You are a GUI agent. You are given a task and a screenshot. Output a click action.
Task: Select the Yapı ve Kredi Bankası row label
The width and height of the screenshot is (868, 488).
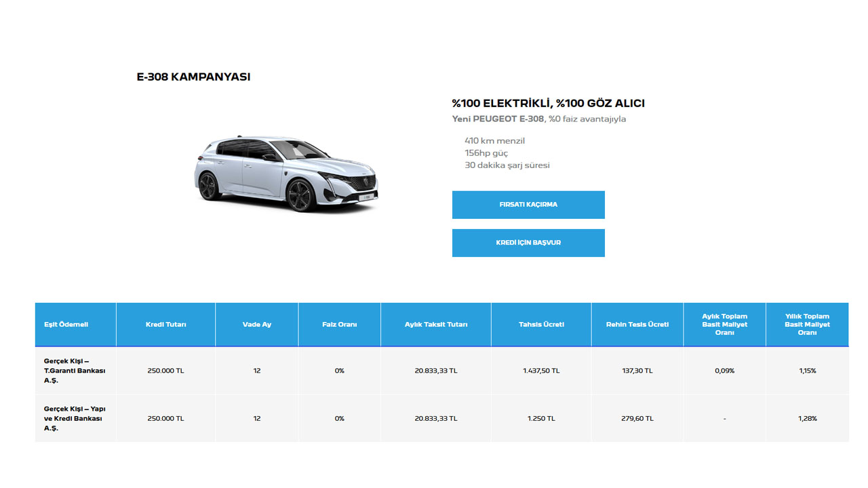(x=75, y=418)
